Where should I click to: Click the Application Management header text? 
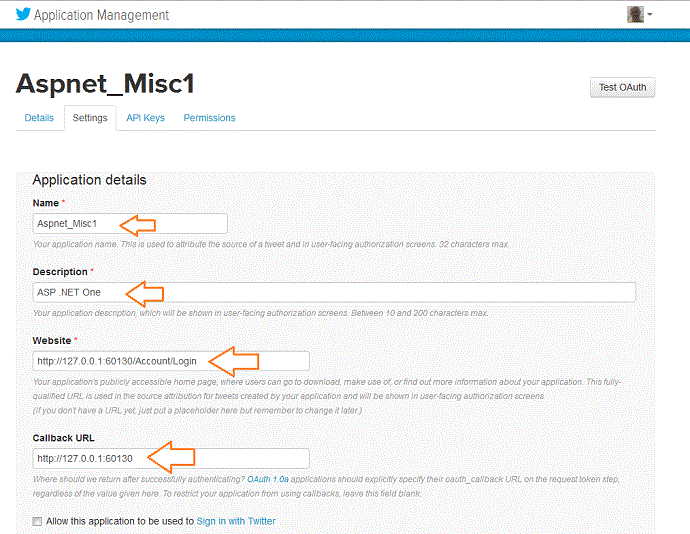pos(102,15)
